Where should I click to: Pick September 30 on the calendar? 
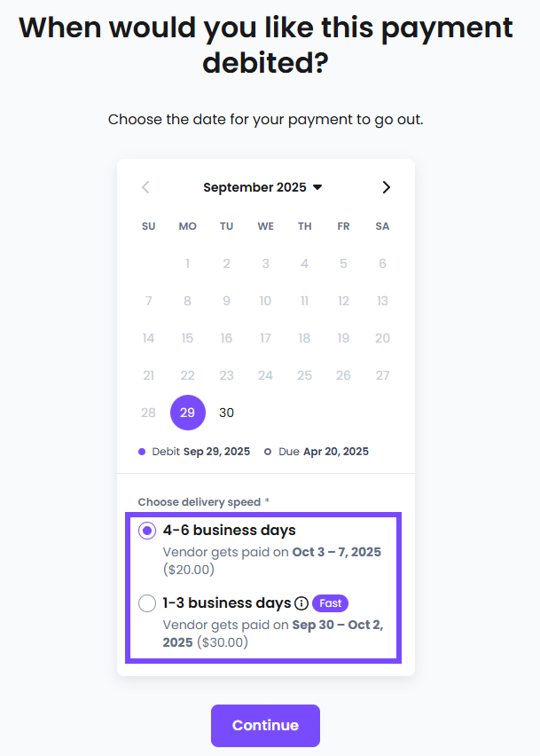click(226, 413)
